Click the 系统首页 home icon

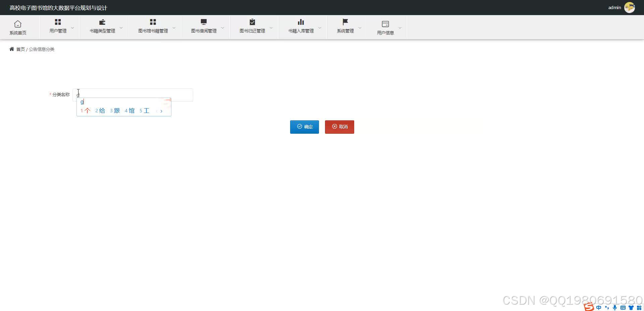pos(18,24)
